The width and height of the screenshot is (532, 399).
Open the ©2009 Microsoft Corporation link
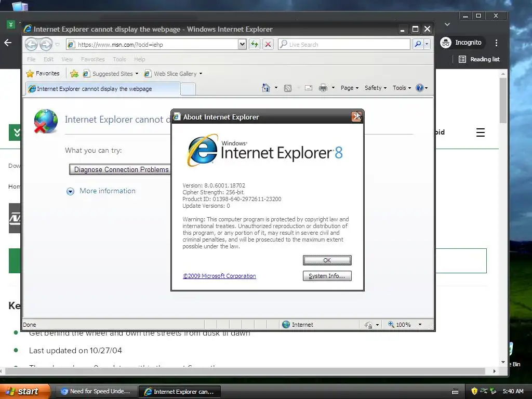pos(219,276)
